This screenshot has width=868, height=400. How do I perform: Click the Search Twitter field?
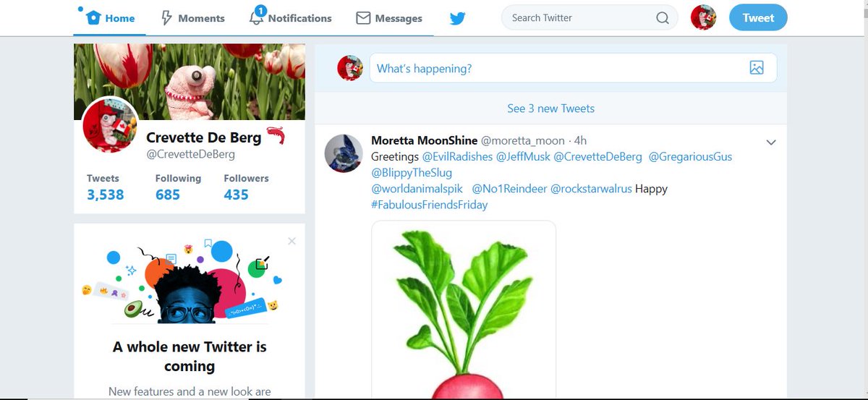(590, 18)
